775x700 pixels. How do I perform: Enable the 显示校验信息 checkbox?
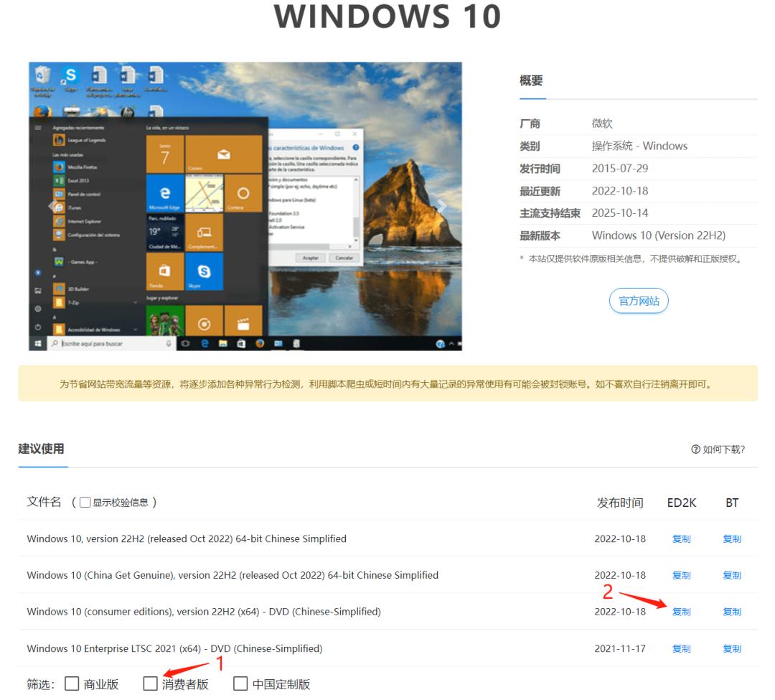(85, 503)
